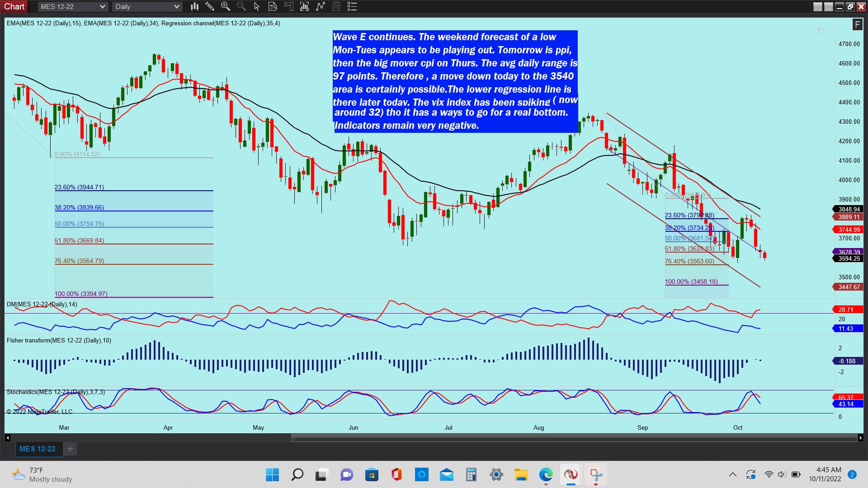Click the NinjaTrader taskbar icon
Screen dimensions: 868x488
[571, 474]
